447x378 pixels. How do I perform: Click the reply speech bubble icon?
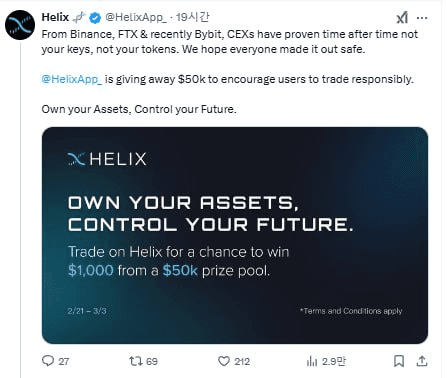pyautogui.click(x=48, y=361)
